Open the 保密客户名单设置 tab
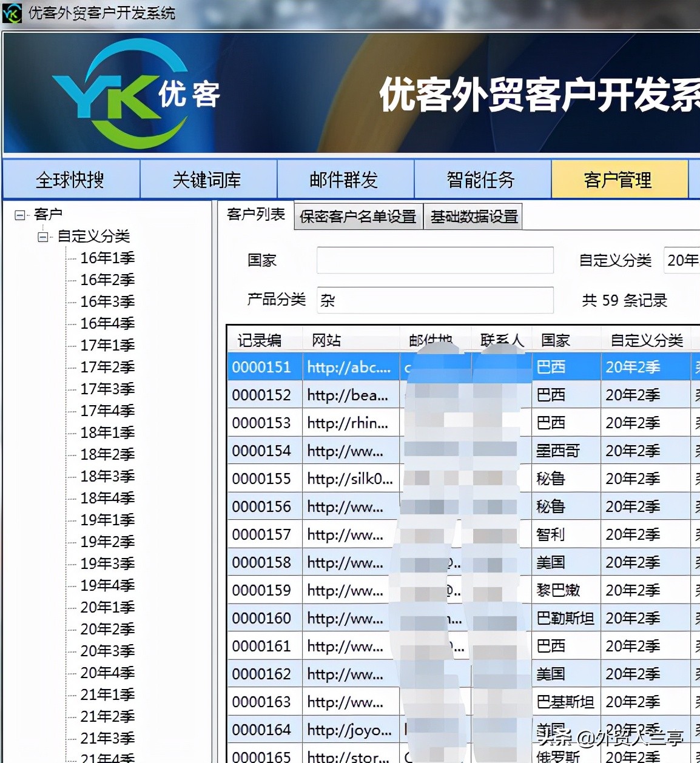This screenshot has width=700, height=763. pos(357,216)
